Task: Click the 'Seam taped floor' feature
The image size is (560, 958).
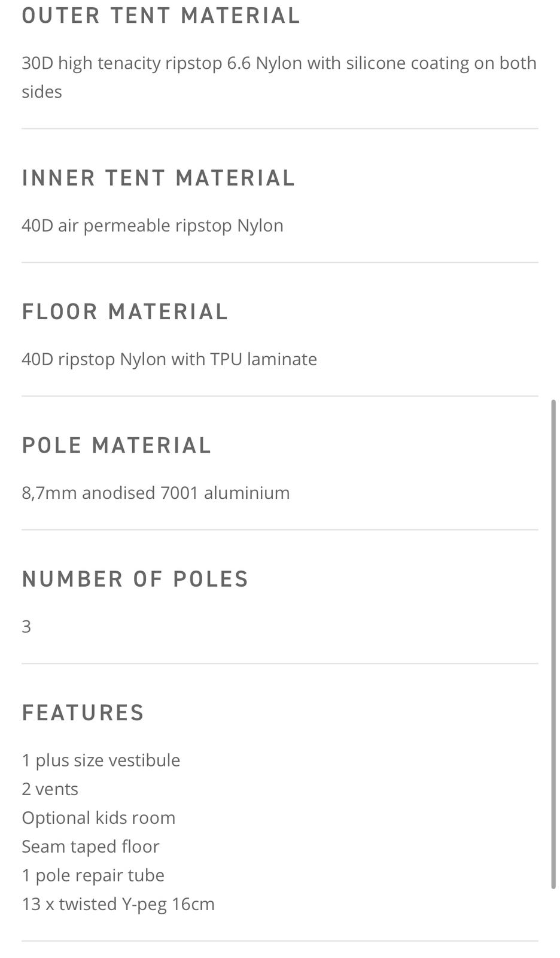Action: (90, 847)
